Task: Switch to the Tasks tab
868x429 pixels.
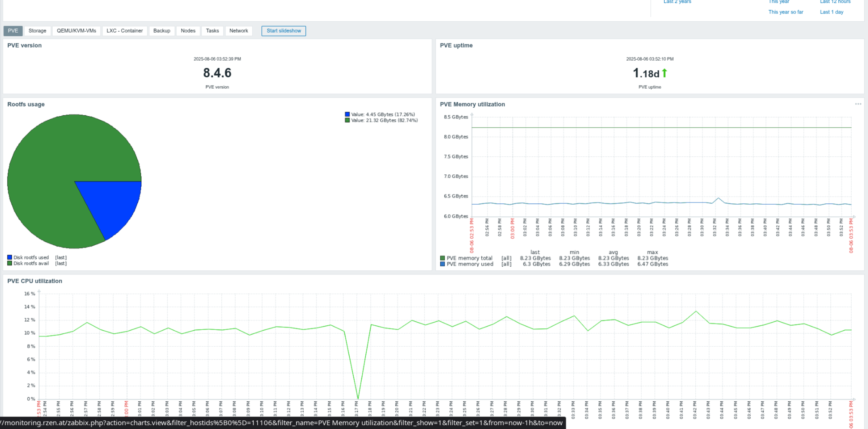Action: tap(212, 31)
